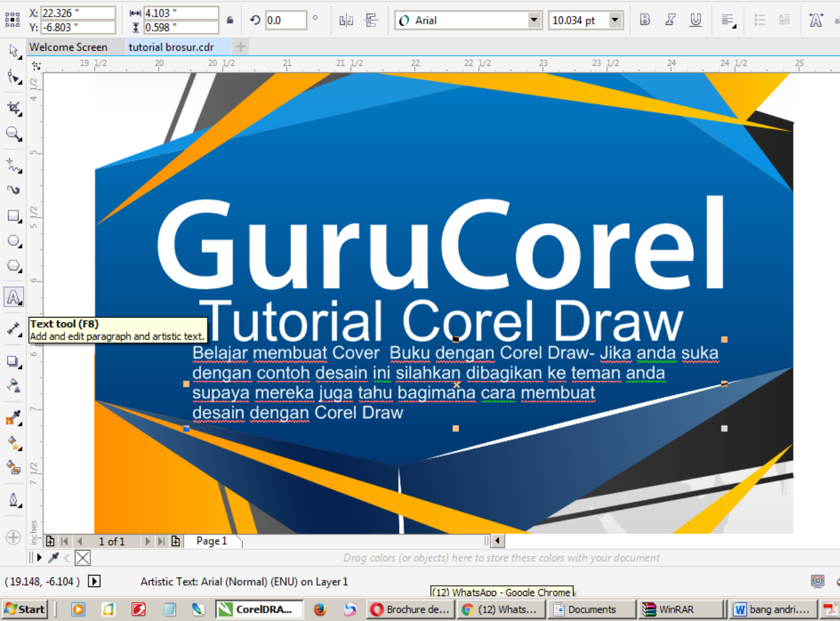Toggle underline on selected text
Viewport: 840px width, 621px height.
coord(695,20)
